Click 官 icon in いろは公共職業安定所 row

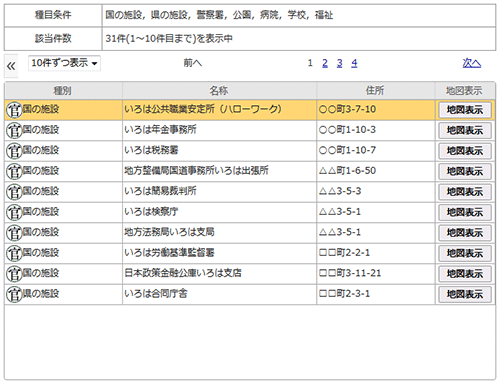coord(14,110)
